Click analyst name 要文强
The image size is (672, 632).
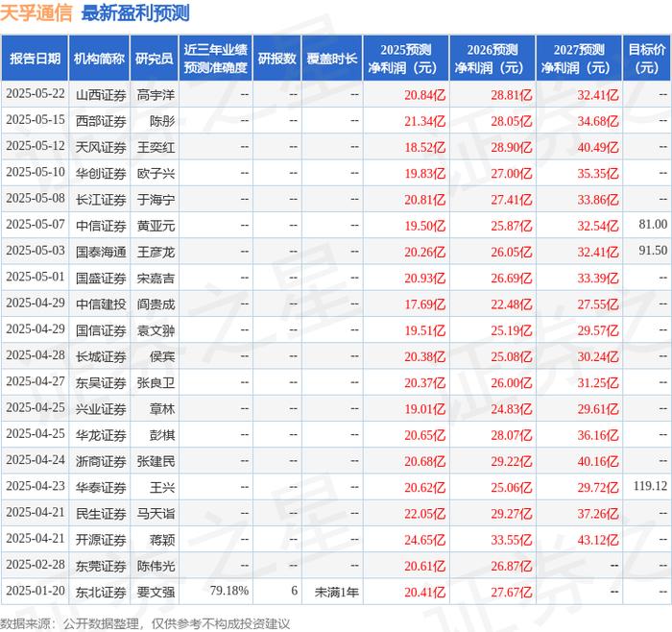(x=156, y=592)
